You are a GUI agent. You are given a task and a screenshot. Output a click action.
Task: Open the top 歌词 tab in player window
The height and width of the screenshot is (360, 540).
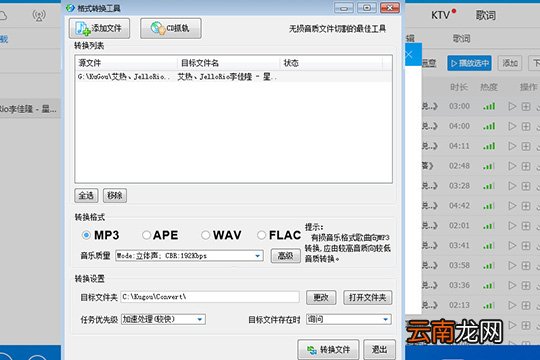pyautogui.click(x=486, y=15)
